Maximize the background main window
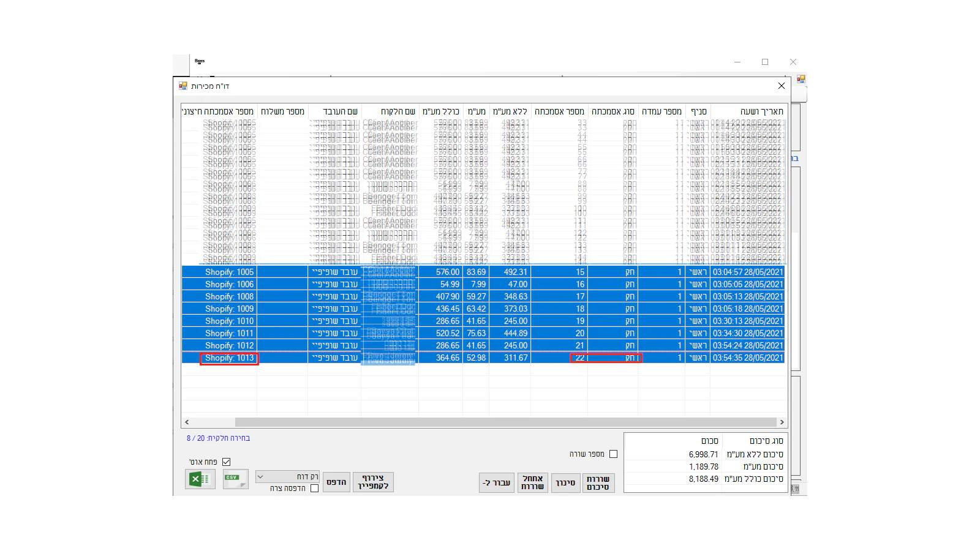Image resolution: width=980 pixels, height=551 pixels. pos(765,62)
